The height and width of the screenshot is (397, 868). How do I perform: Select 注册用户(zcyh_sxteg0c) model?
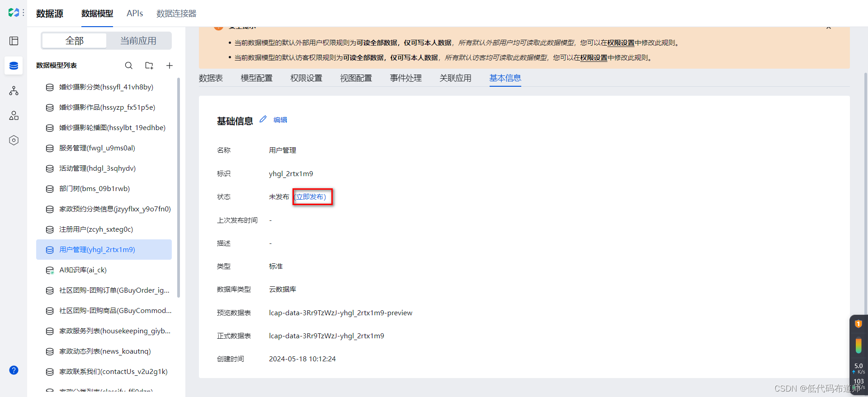click(x=104, y=229)
